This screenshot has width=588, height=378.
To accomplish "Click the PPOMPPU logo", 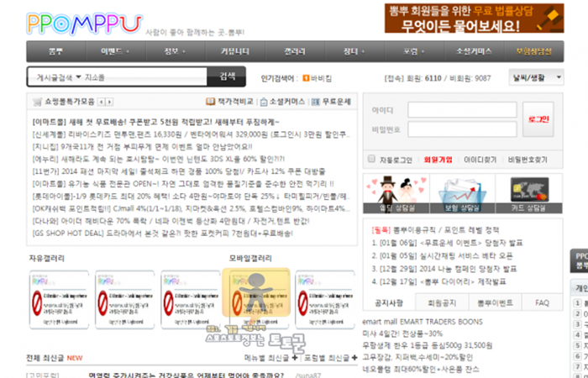I will [x=85, y=24].
